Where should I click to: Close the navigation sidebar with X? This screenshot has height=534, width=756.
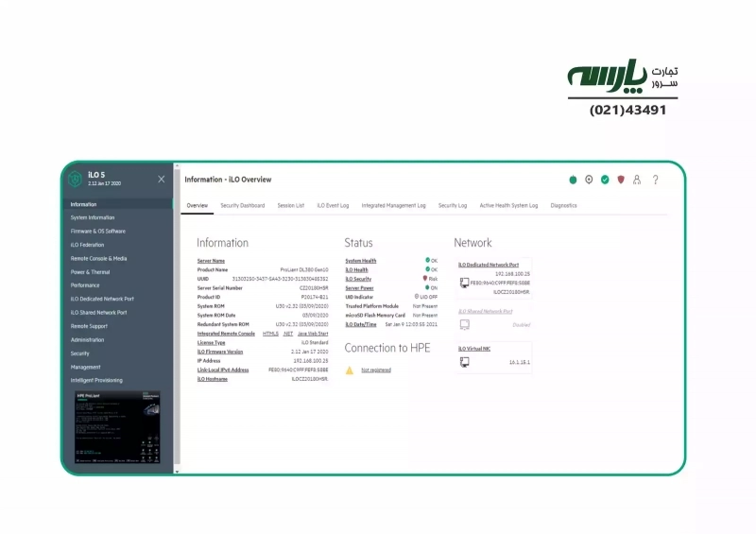pyautogui.click(x=161, y=179)
